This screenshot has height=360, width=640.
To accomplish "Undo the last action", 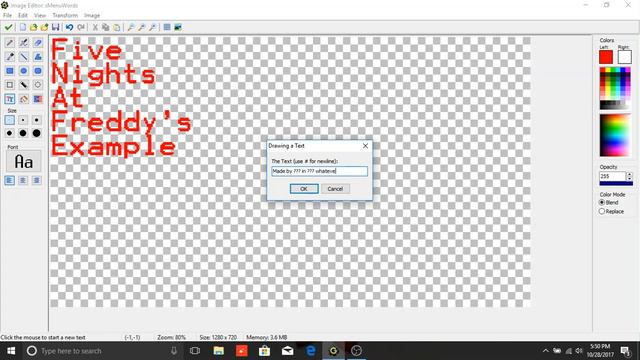I will click(x=69, y=27).
